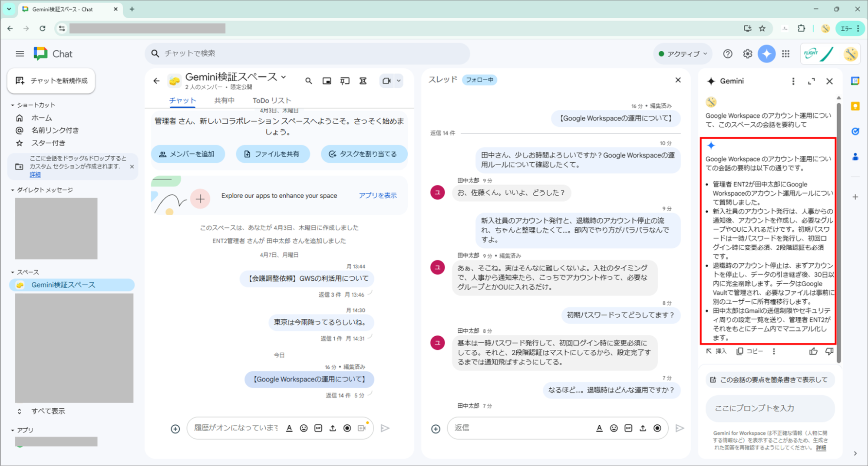Open Google Keep in side panel
The width and height of the screenshot is (868, 466).
(855, 106)
